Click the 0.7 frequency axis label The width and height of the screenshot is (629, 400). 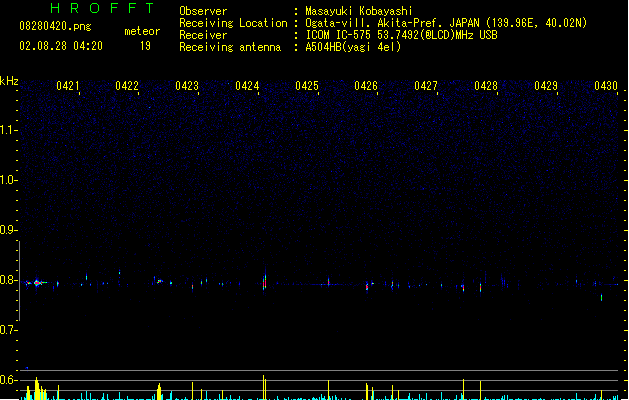click(7, 330)
